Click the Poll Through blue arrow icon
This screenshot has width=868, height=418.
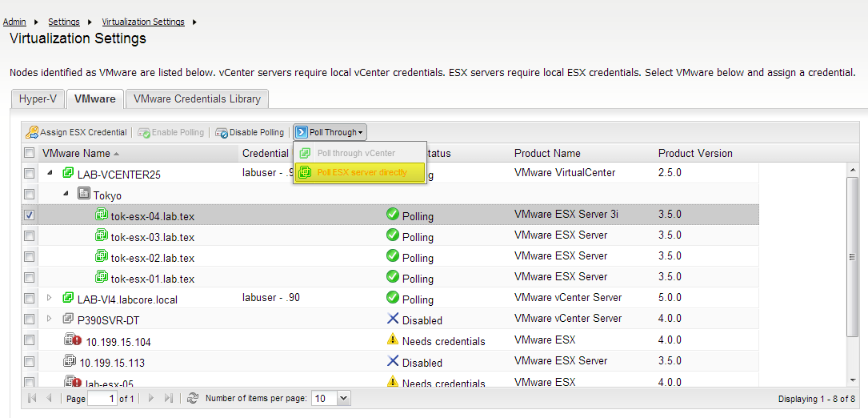302,132
